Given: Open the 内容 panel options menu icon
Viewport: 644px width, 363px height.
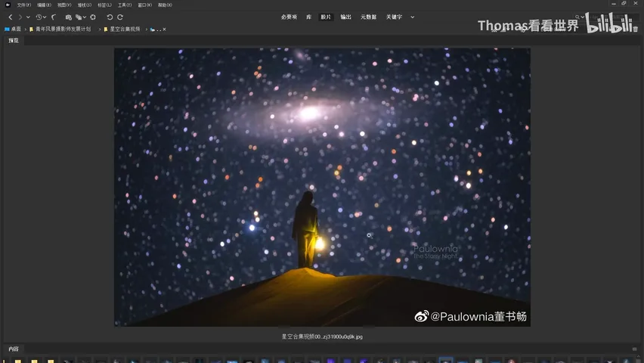Looking at the screenshot, I should tap(635, 349).
